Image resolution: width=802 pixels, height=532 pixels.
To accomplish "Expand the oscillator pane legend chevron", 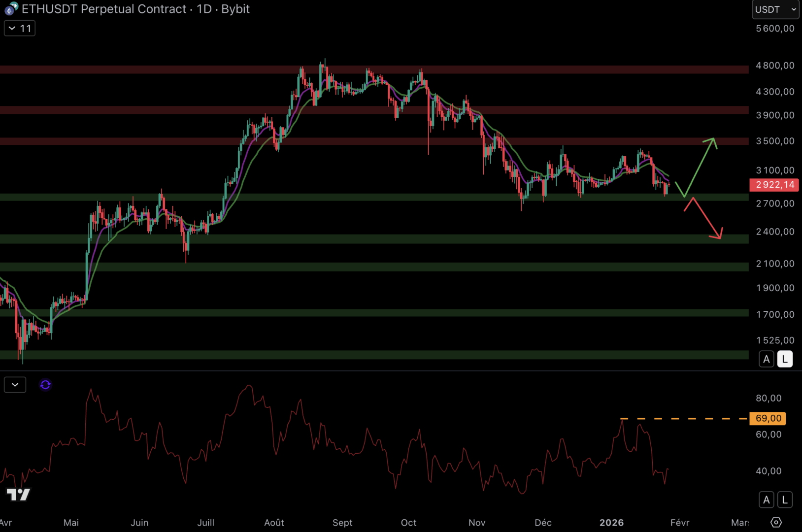I will click(x=15, y=385).
